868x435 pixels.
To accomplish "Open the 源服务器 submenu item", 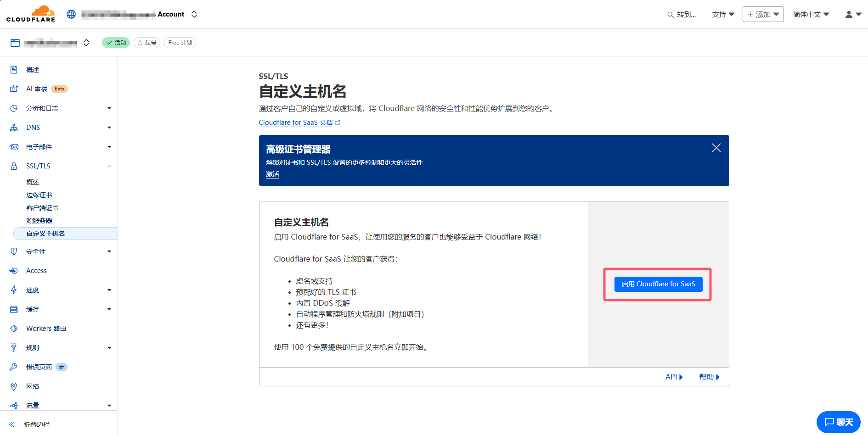I will 39,221.
